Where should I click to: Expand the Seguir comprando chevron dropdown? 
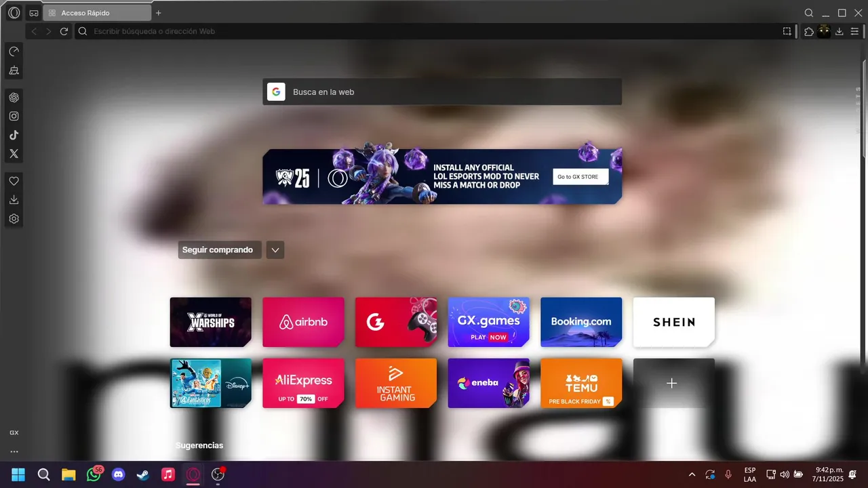275,249
